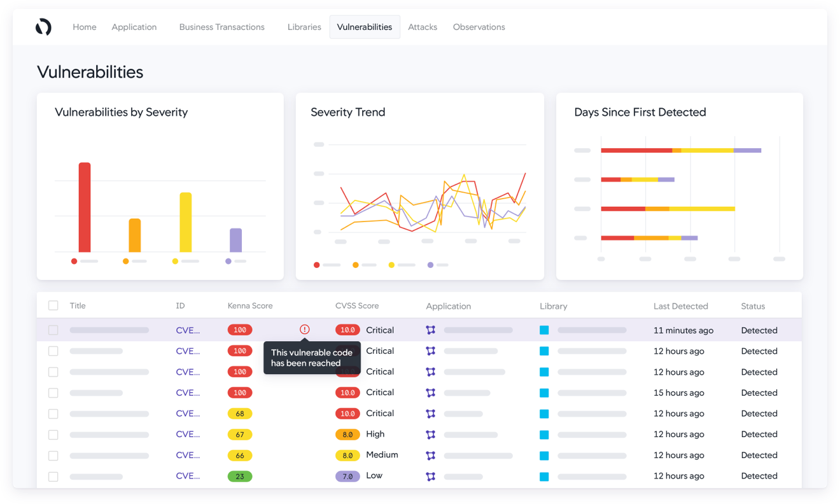Click the yellow bar in the severity chart
The width and height of the screenshot is (840, 504).
click(x=185, y=222)
